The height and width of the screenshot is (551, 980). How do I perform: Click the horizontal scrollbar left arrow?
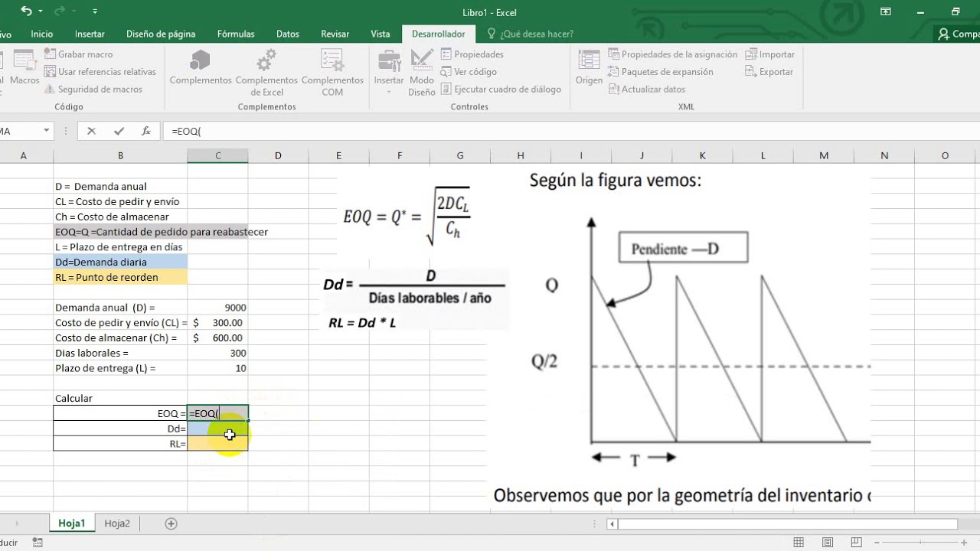point(612,524)
